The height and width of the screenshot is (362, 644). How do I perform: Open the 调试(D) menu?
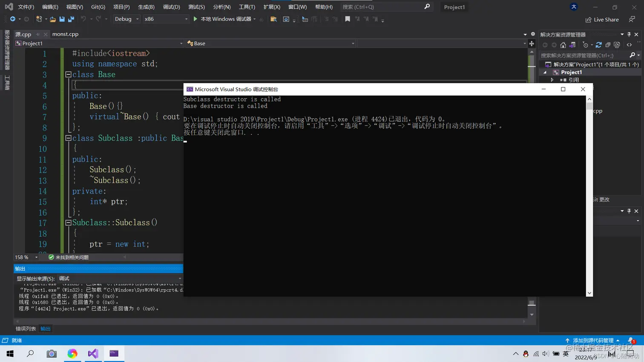click(171, 7)
